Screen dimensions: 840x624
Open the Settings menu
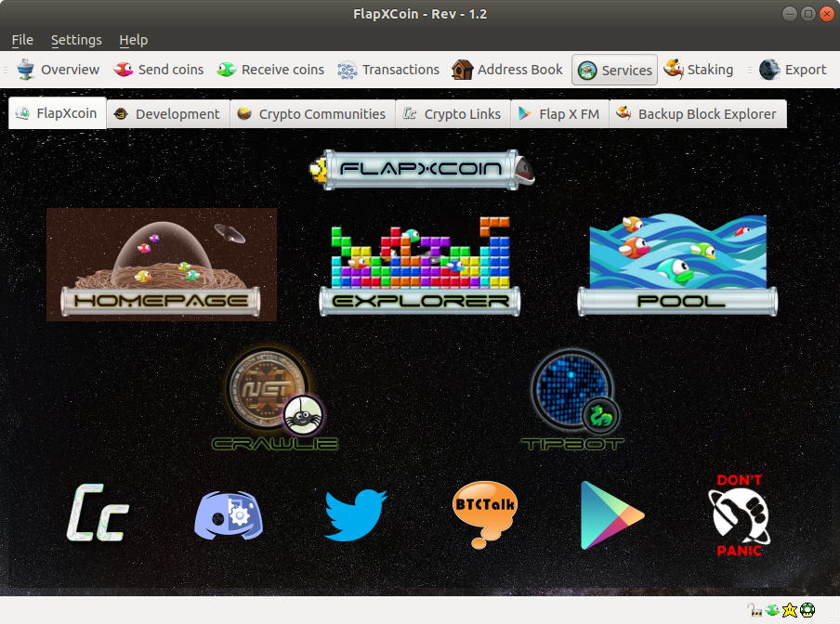[76, 40]
